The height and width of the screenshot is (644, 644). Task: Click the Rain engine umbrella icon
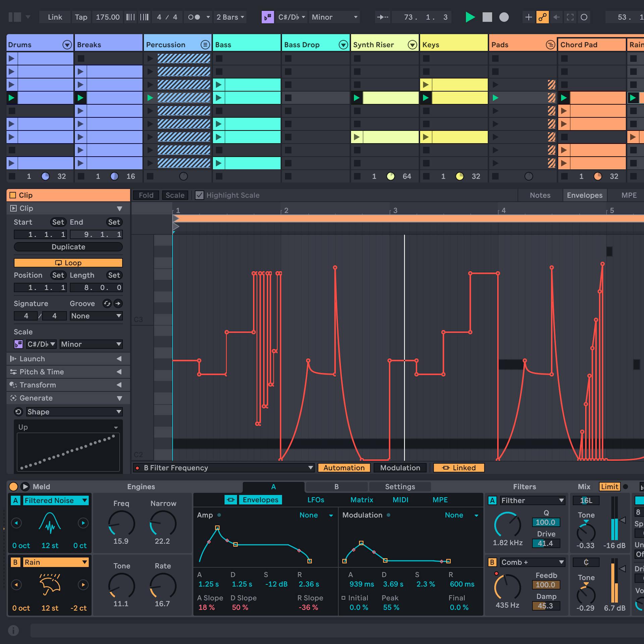tap(50, 585)
